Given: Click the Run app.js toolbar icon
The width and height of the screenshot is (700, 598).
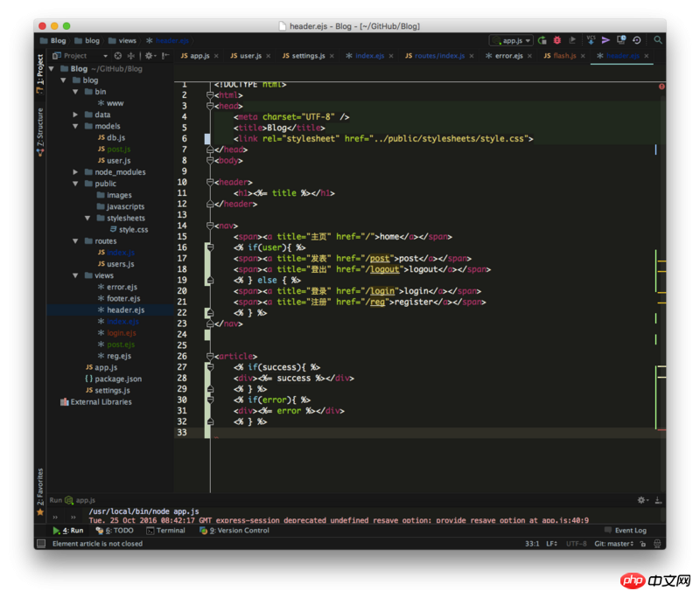Looking at the screenshot, I should point(542,40).
